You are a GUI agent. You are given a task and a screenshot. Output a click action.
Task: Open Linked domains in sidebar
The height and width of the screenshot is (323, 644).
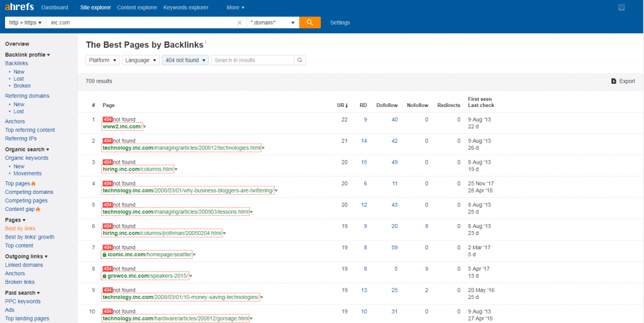click(24, 265)
